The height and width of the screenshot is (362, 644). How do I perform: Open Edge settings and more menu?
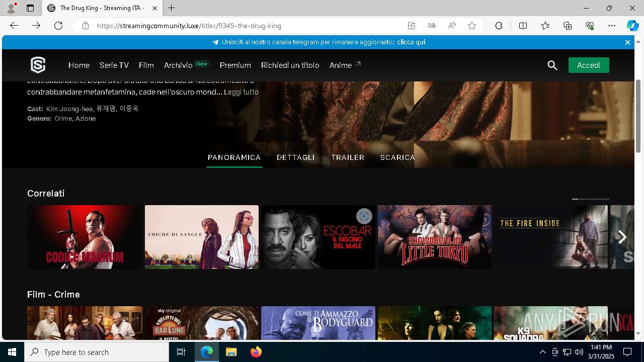click(612, 26)
